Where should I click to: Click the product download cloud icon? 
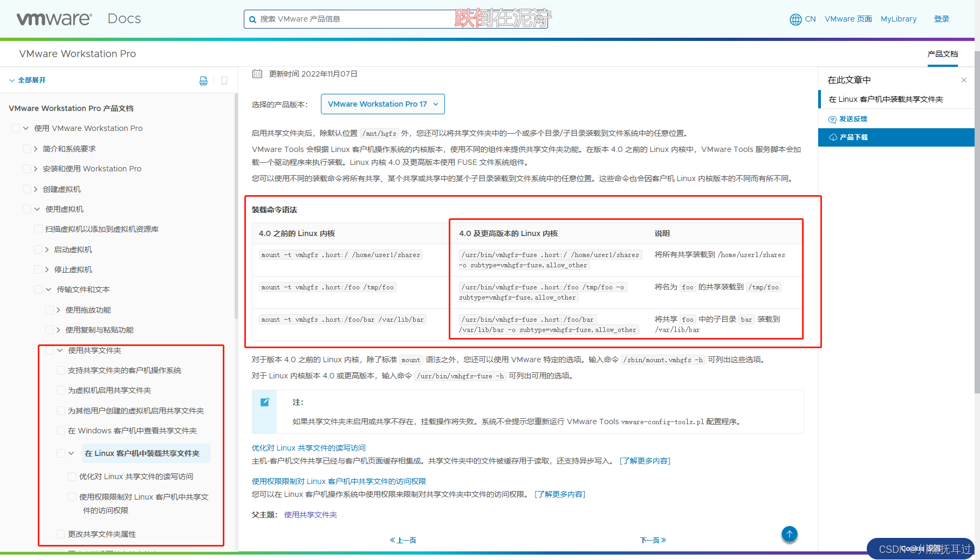(x=833, y=137)
